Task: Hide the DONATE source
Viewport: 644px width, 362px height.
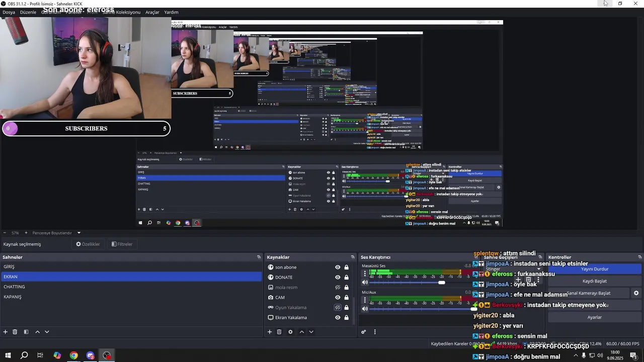Action: click(x=338, y=278)
